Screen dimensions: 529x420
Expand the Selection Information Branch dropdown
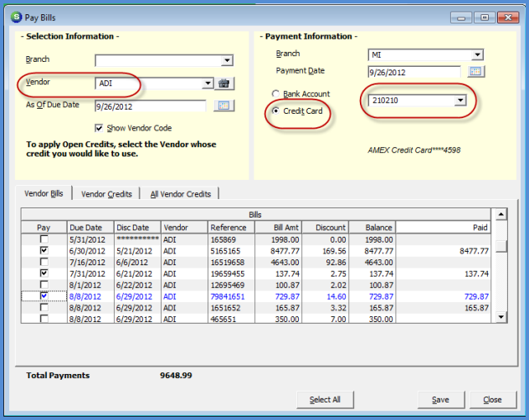pyautogui.click(x=226, y=60)
